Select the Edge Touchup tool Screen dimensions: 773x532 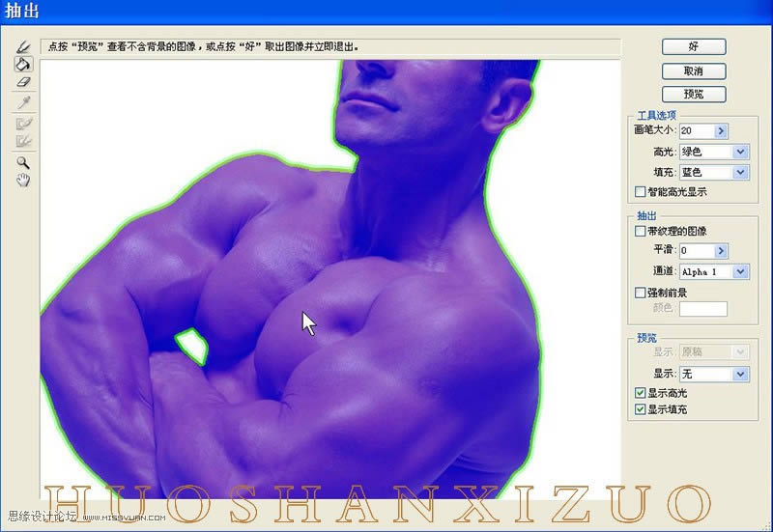click(x=24, y=141)
